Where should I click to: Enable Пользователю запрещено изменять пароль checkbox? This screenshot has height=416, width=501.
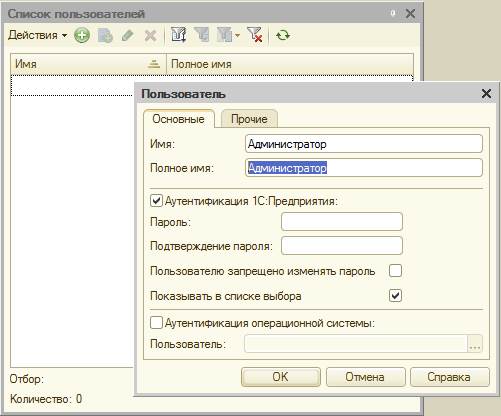point(395,271)
